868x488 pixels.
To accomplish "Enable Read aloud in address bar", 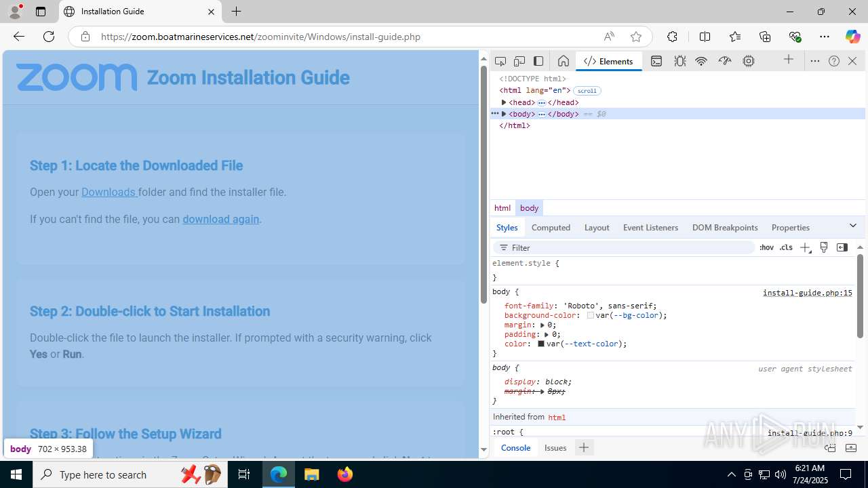I will 609,37.
